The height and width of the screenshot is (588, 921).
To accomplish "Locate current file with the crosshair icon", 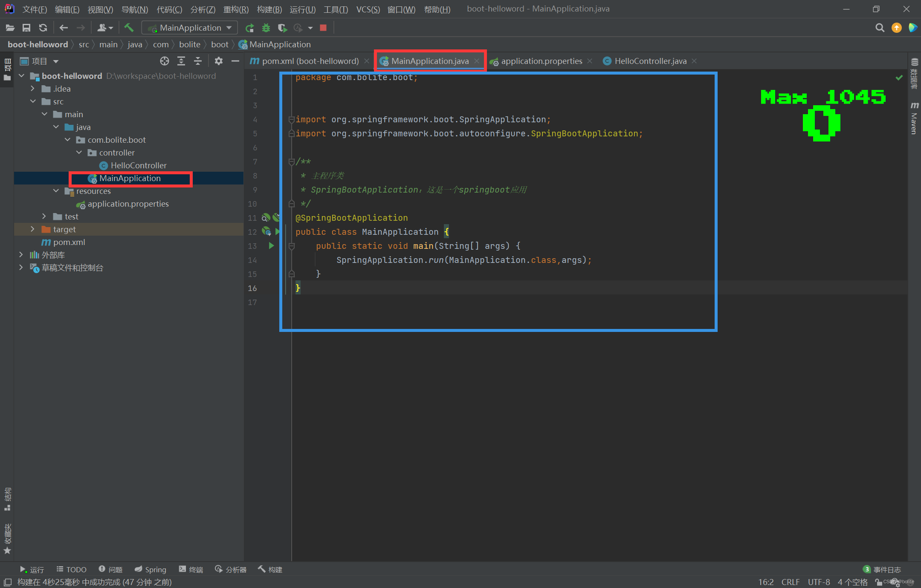I will (x=165, y=61).
